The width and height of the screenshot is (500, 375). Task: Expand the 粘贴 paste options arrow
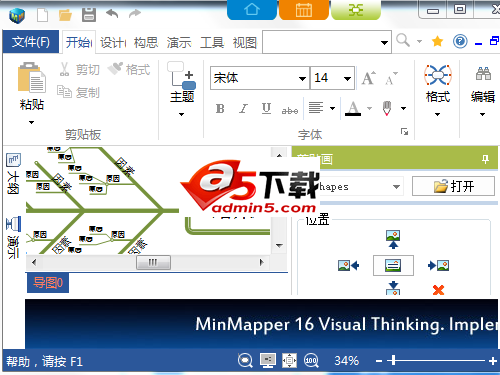coord(31,122)
